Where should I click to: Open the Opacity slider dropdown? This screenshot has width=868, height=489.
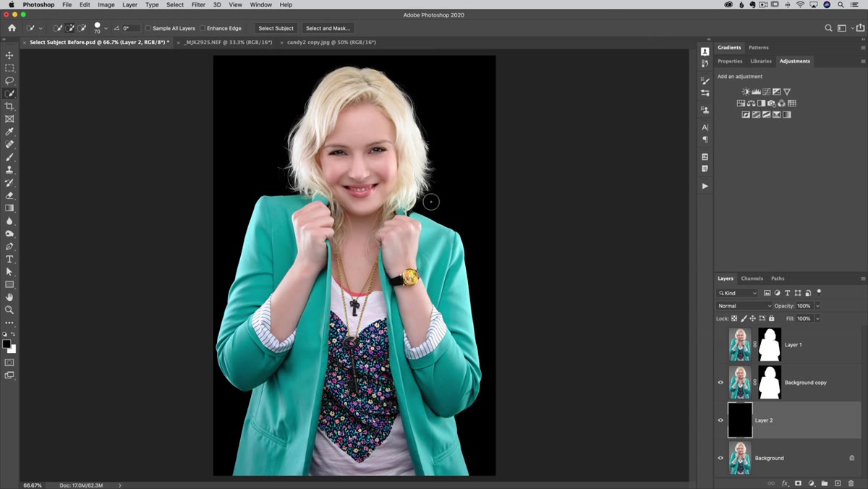(818, 306)
